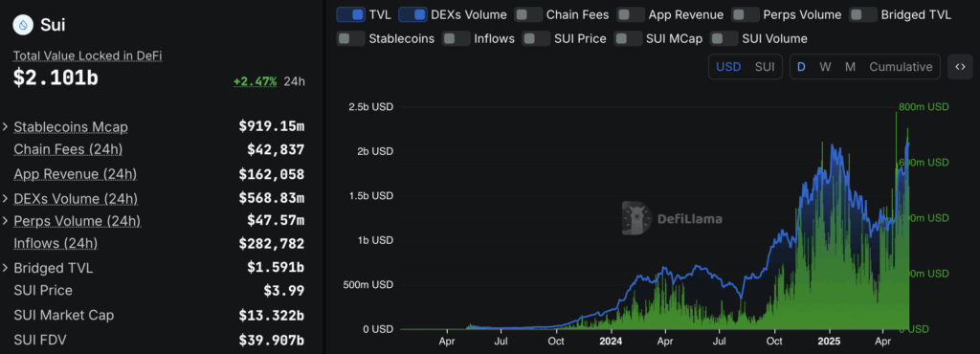Open the embed code brackets icon

click(x=960, y=67)
